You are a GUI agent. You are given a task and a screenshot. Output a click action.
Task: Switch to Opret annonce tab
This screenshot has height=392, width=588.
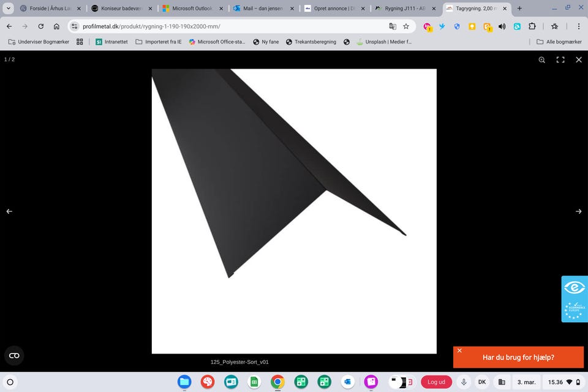point(334,8)
